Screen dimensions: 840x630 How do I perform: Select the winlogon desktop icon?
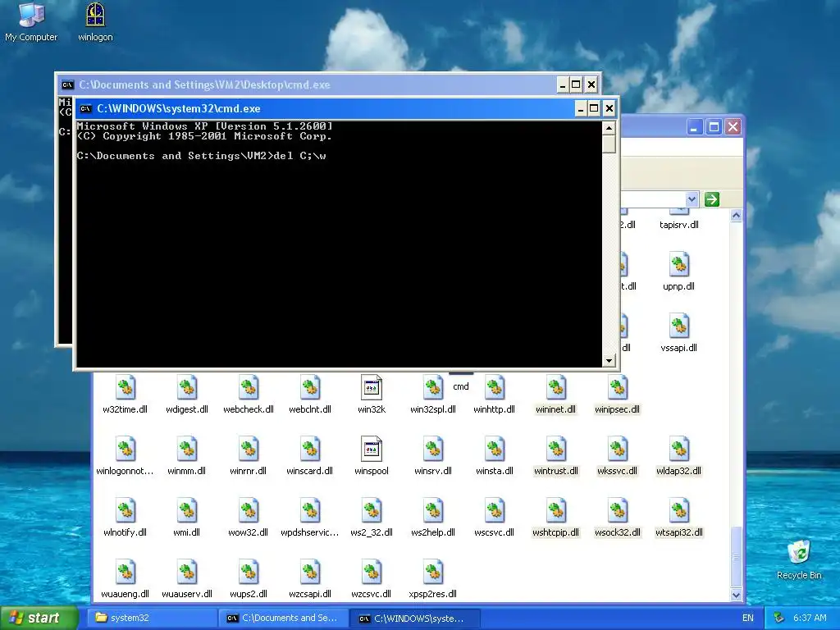click(x=95, y=22)
